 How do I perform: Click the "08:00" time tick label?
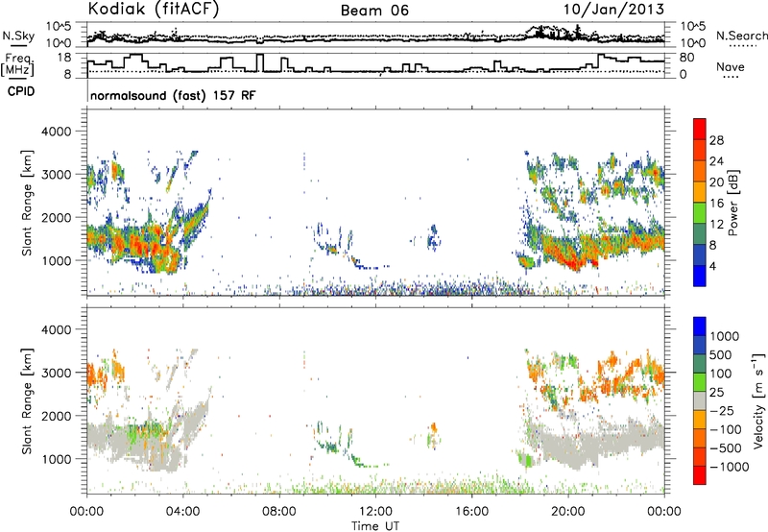[x=279, y=512]
